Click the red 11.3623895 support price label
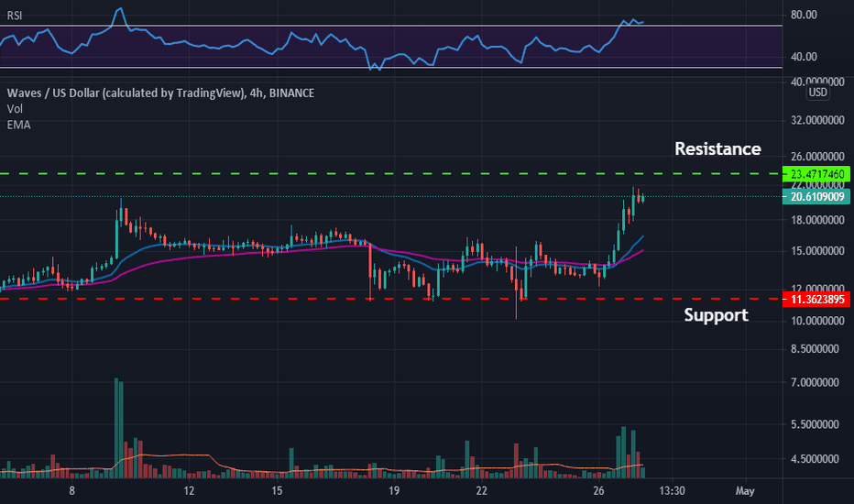This screenshot has width=854, height=504. pos(816,299)
